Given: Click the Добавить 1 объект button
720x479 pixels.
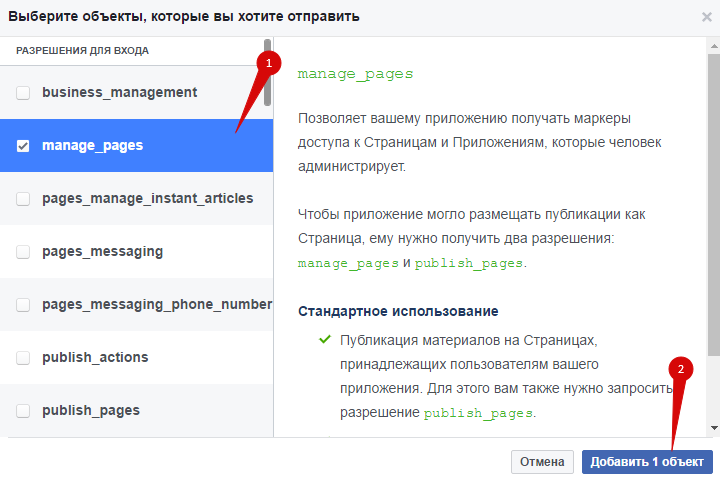Looking at the screenshot, I should coord(647,462).
